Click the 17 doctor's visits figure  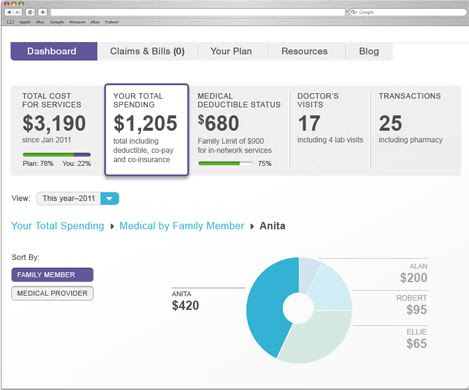[x=309, y=123]
